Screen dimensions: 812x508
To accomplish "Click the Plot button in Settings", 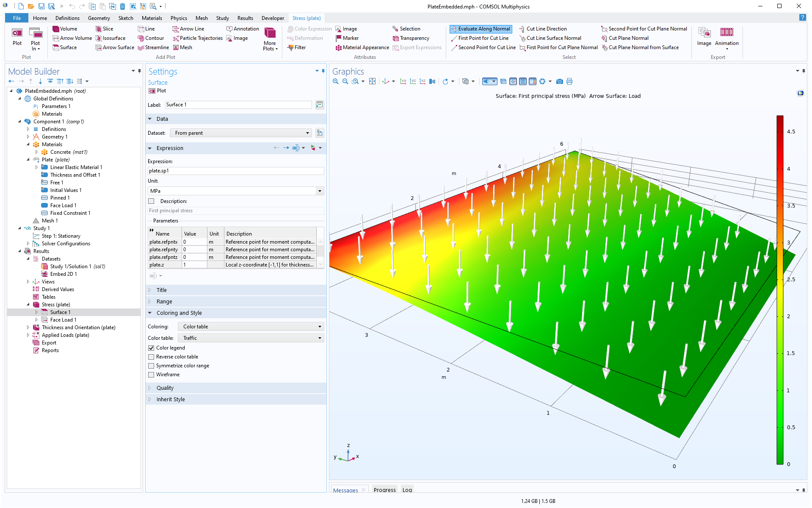I will point(157,91).
